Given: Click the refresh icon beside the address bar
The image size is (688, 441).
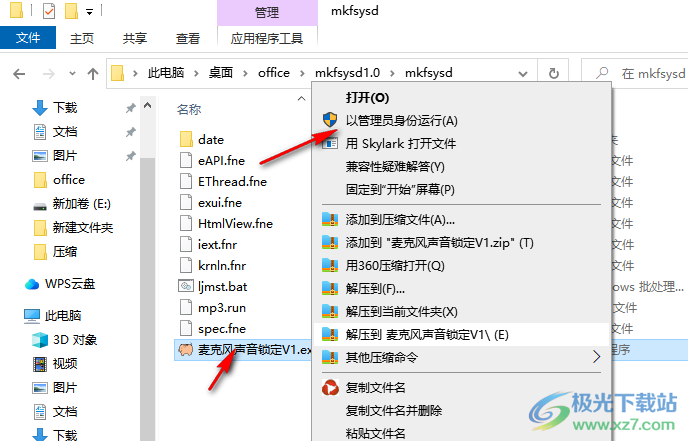Looking at the screenshot, I should click(554, 73).
